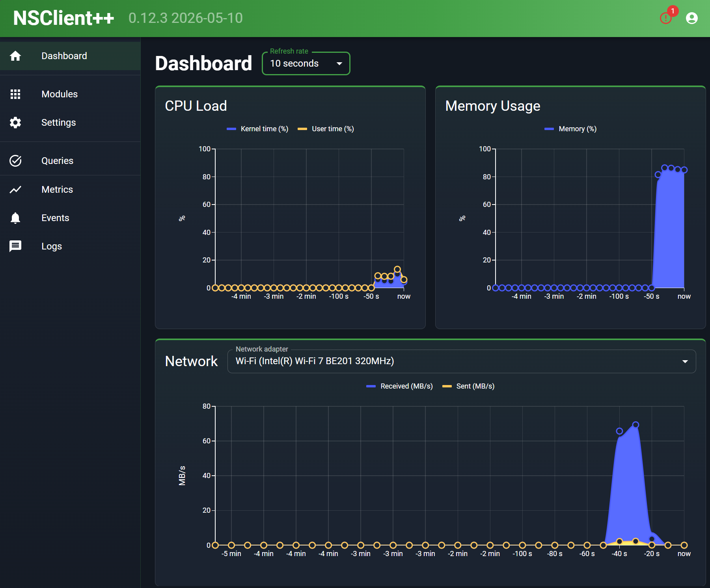Viewport: 710px width, 588px height.
Task: Toggle Received (MB/s) legend series
Action: coord(399,386)
